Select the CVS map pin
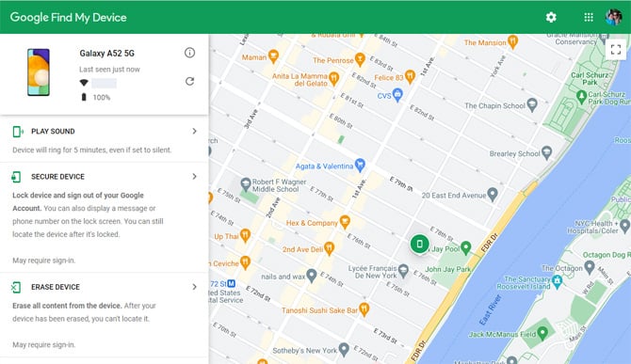Image resolution: width=631 pixels, height=364 pixels. (x=397, y=95)
